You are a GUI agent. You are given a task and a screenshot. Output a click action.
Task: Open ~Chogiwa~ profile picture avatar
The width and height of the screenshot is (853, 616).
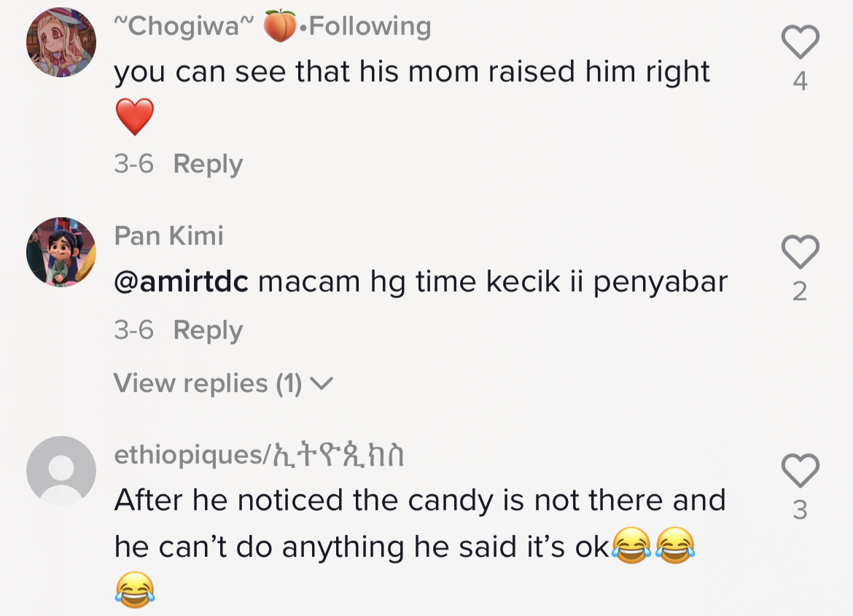pyautogui.click(x=61, y=42)
